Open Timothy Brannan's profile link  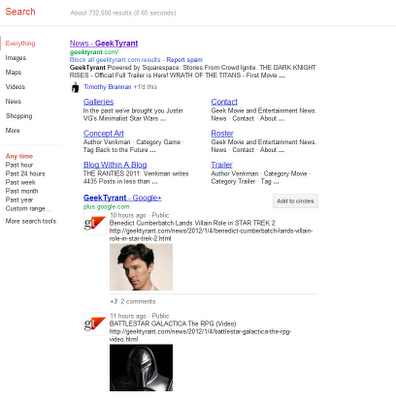coord(108,87)
